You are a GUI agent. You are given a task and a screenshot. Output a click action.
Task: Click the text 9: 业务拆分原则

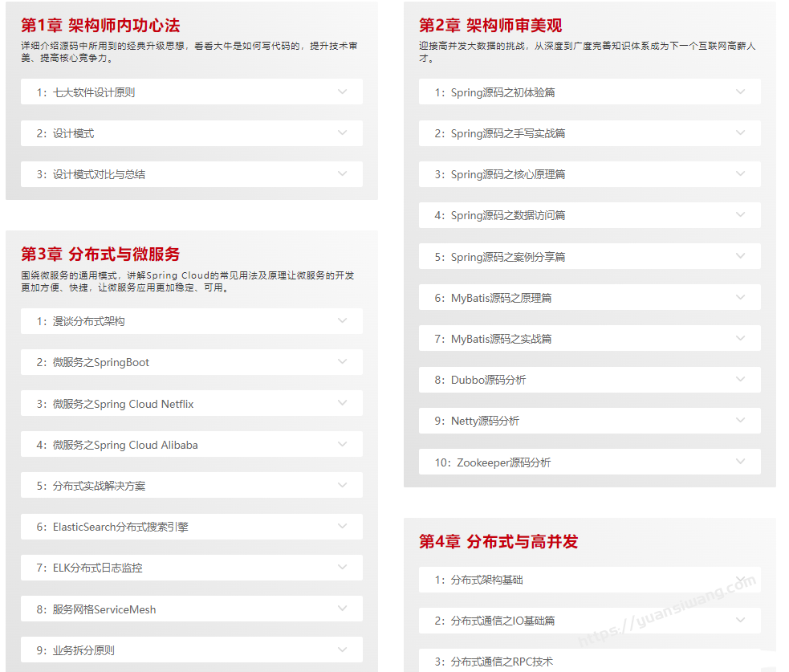click(x=75, y=651)
